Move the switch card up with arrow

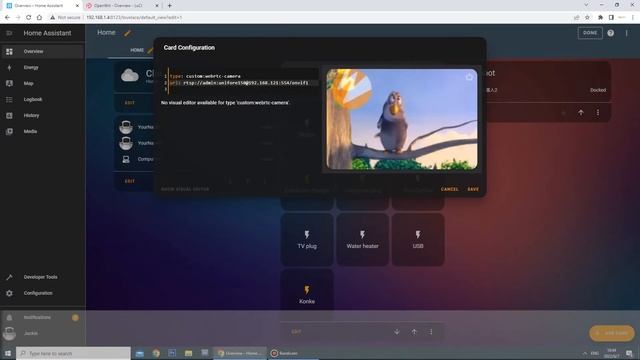point(414,332)
